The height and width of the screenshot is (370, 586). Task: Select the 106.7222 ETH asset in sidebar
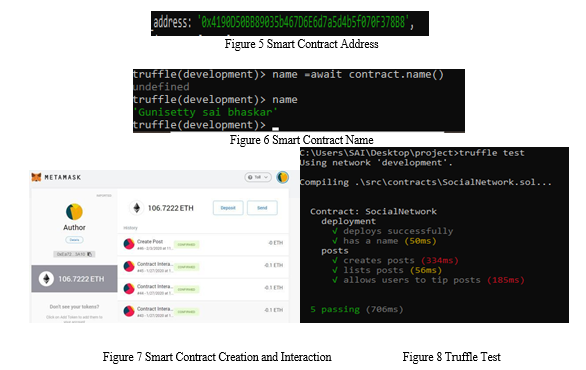point(74,279)
